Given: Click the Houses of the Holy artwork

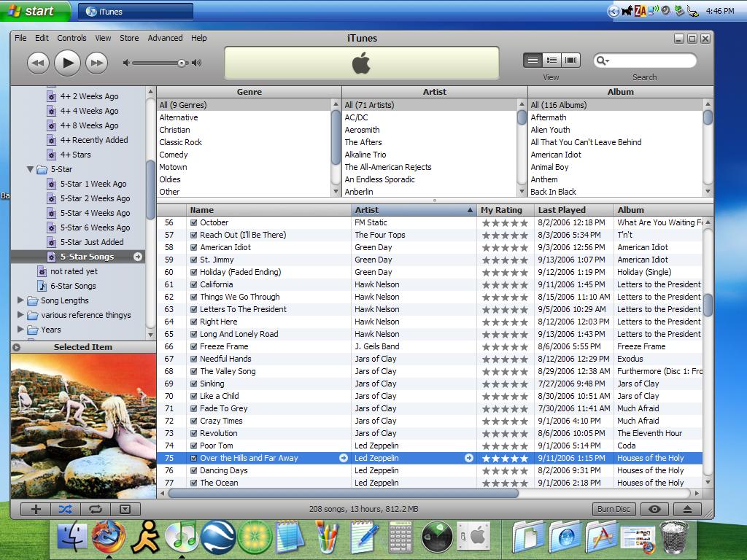Looking at the screenshot, I should tap(83, 426).
